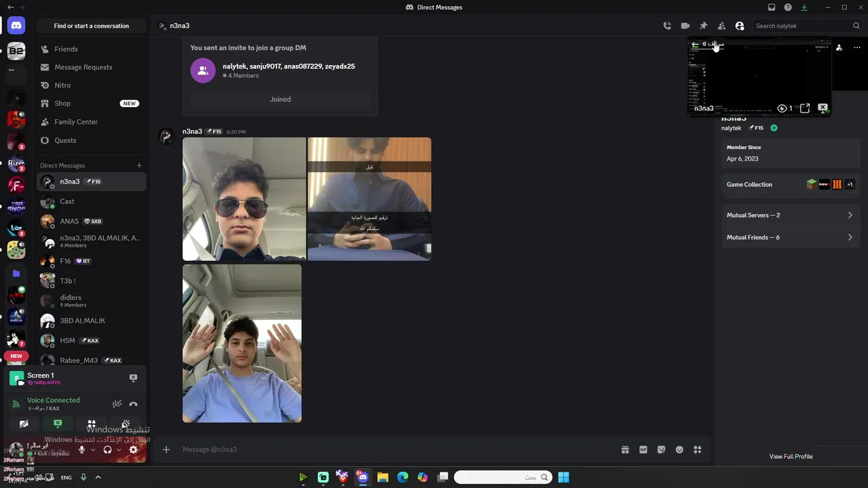868x488 pixels.
Task: Add friends to this DM
Action: 722,26
